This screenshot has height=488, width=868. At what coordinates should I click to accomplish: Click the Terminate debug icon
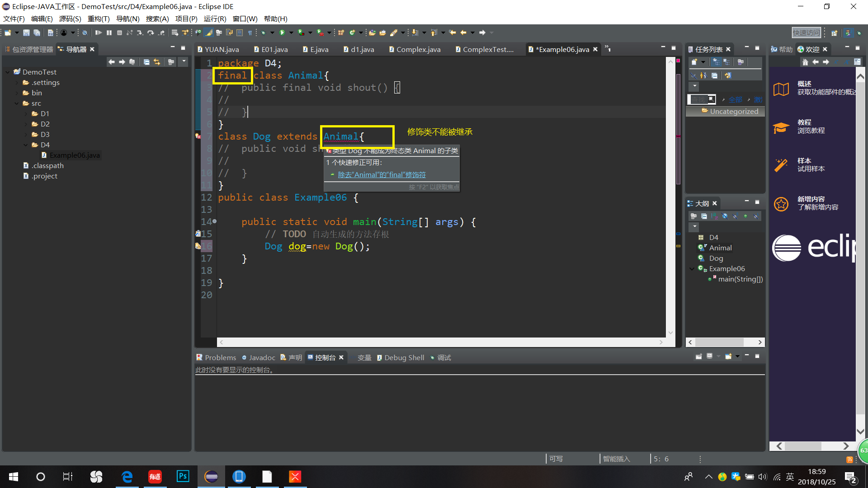119,33
